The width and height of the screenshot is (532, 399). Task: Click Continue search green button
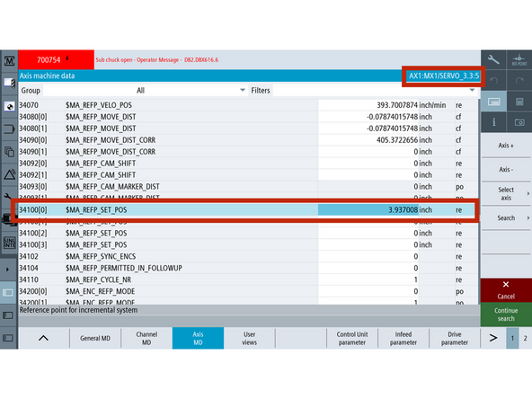[x=506, y=315]
